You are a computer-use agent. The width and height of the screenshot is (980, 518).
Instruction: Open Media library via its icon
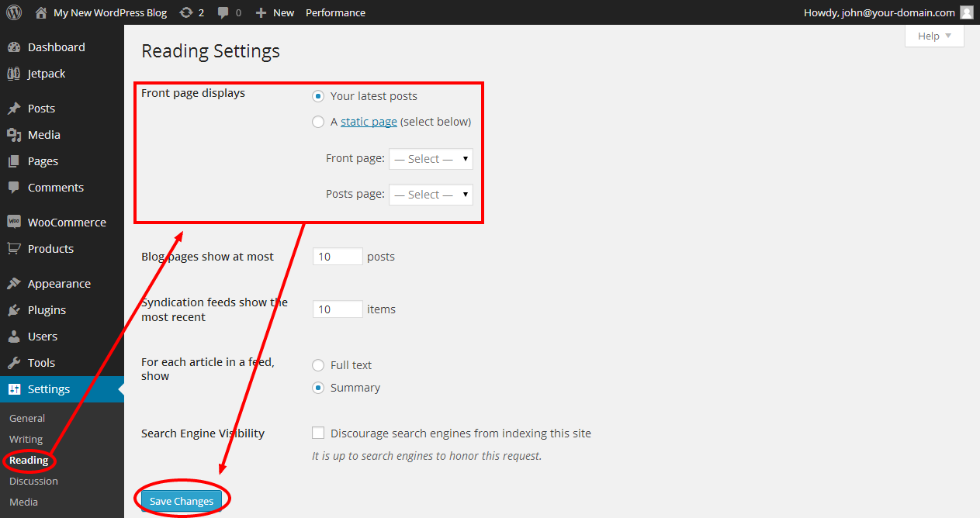(17, 134)
